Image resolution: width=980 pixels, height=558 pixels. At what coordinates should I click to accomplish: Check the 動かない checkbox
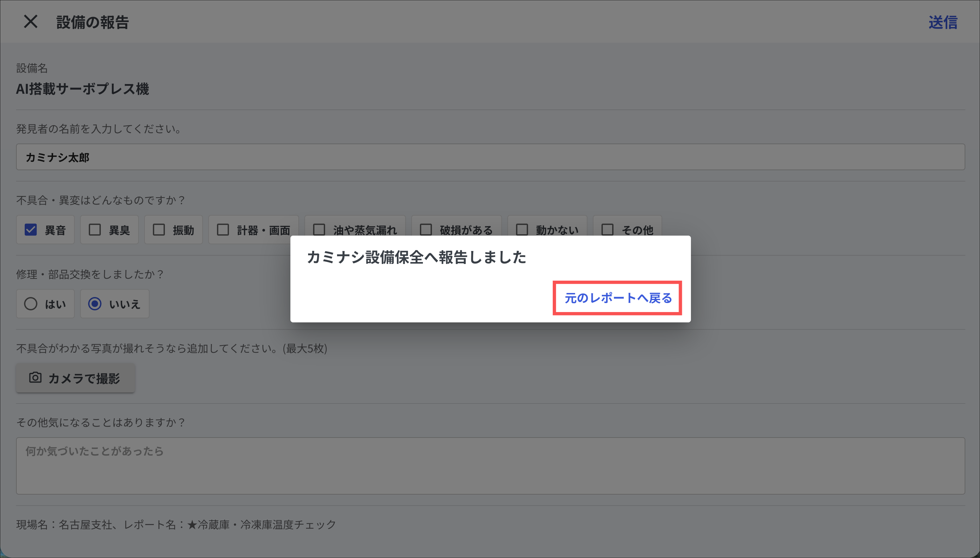pos(522,230)
